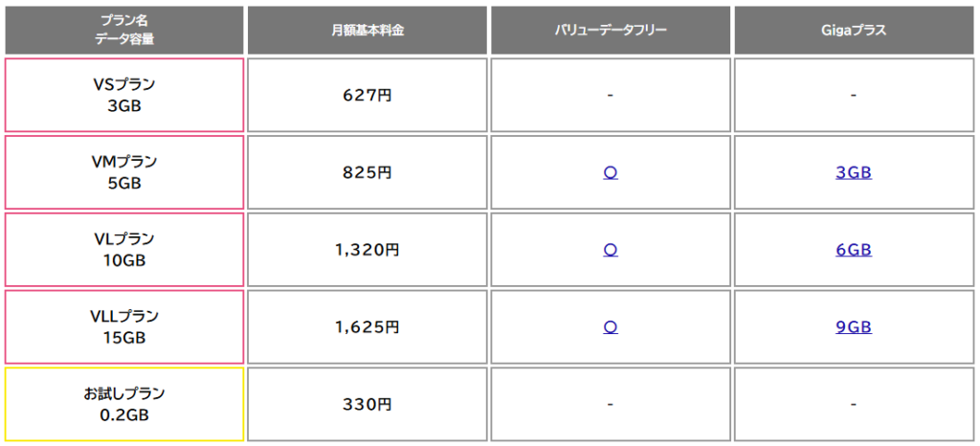Select the VLプラン 10GB cell
The height and width of the screenshot is (446, 980).
point(124,249)
